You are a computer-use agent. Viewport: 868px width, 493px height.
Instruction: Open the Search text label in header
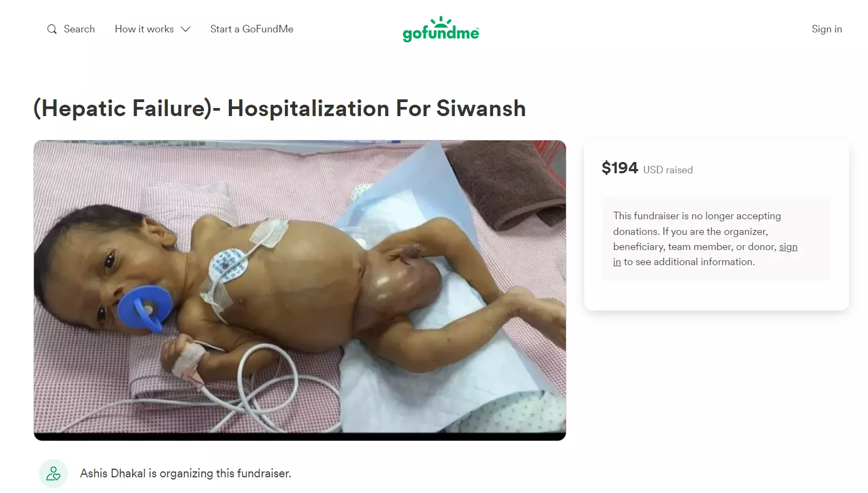pyautogui.click(x=79, y=29)
